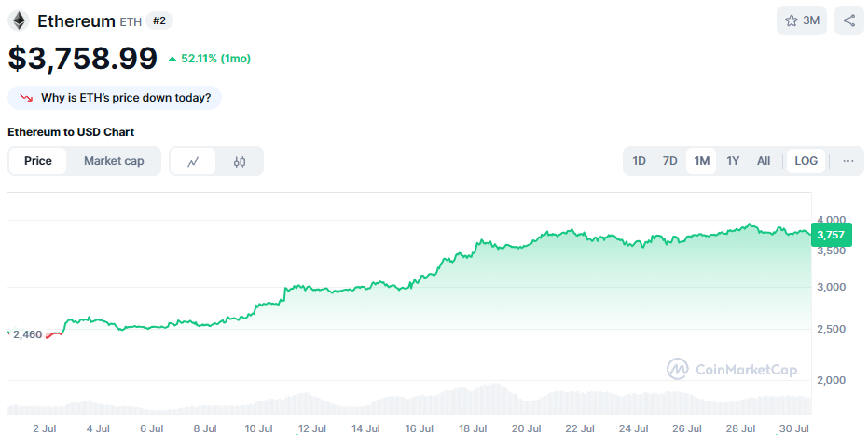Click the 2,500 price axis label
The height and width of the screenshot is (435, 868).
coord(831,329)
